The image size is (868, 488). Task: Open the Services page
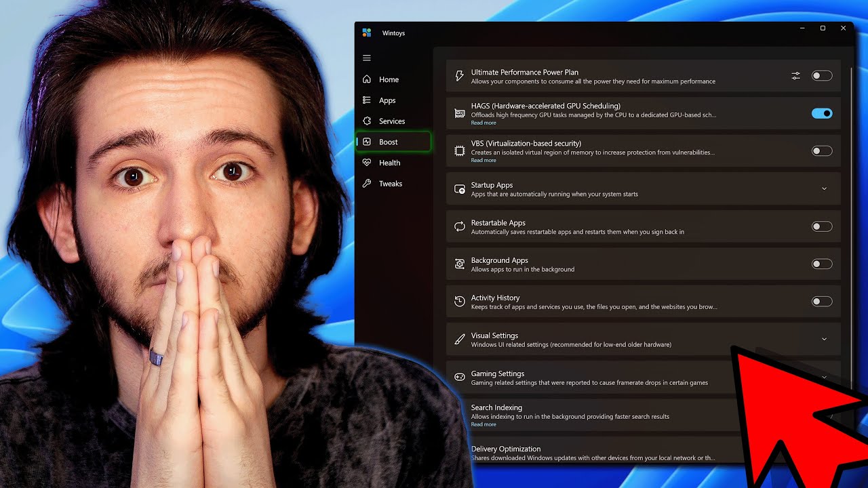coord(393,121)
